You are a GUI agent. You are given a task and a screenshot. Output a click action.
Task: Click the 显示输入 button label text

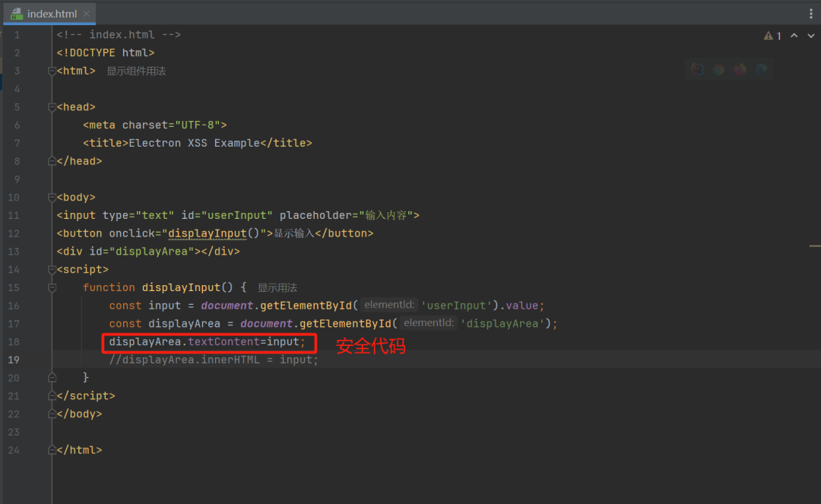coord(293,233)
